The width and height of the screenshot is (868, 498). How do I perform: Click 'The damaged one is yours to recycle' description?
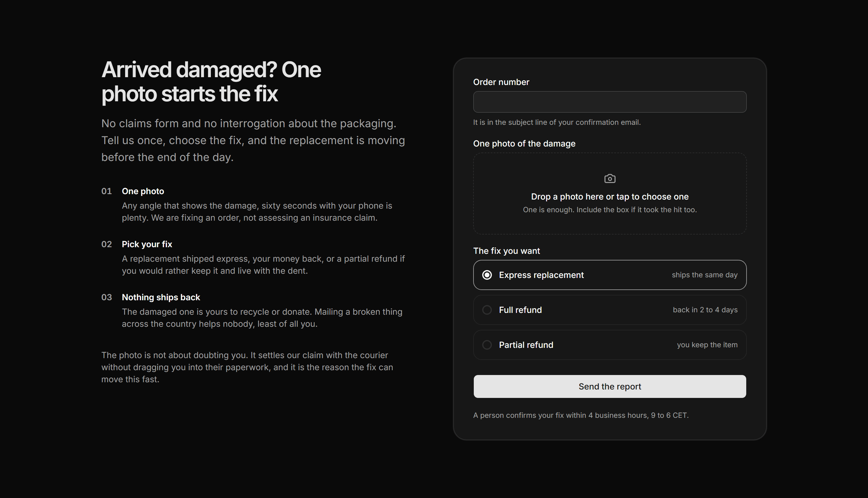(262, 318)
